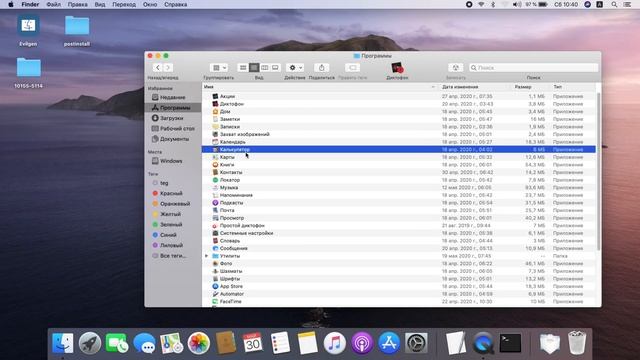640x360 pixels.
Task: Click the Edit Tags toolbar button
Action: (353, 68)
